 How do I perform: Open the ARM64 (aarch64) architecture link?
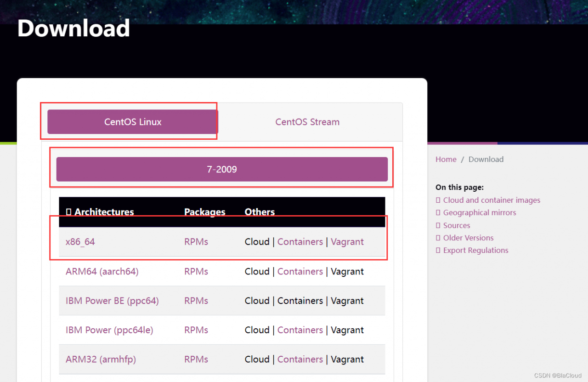[x=102, y=271]
